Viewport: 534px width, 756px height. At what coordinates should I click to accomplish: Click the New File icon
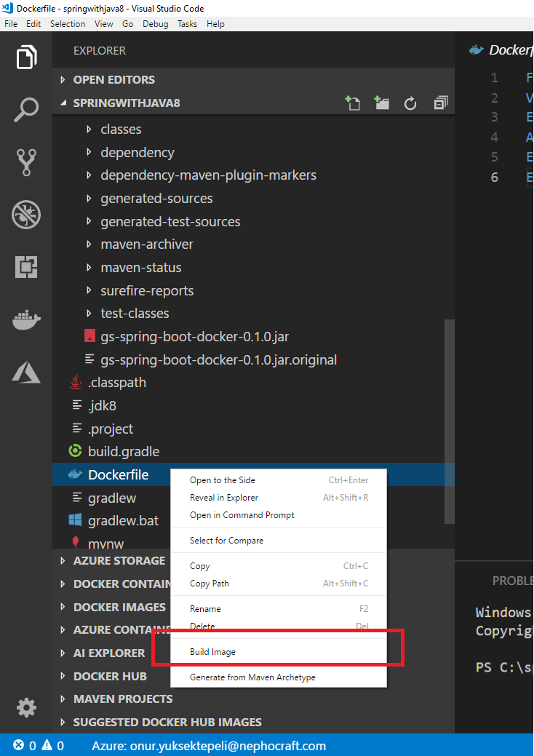pos(353,103)
